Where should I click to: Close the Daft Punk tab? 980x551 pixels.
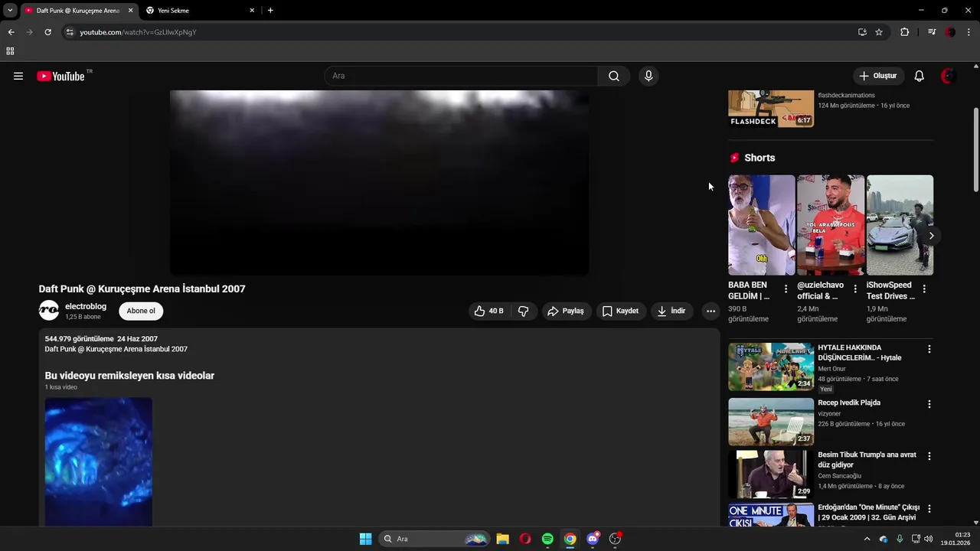point(130,11)
